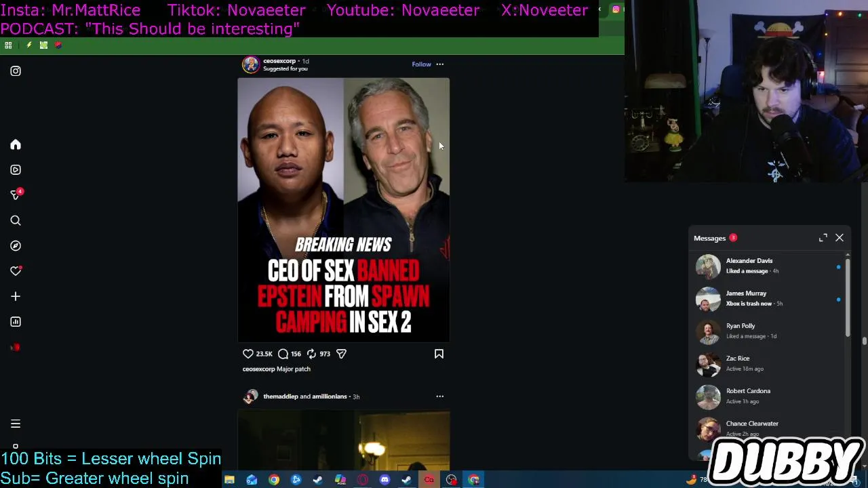The width and height of the screenshot is (868, 488).
Task: Click Ryan Polly avatar
Action: [x=708, y=331]
